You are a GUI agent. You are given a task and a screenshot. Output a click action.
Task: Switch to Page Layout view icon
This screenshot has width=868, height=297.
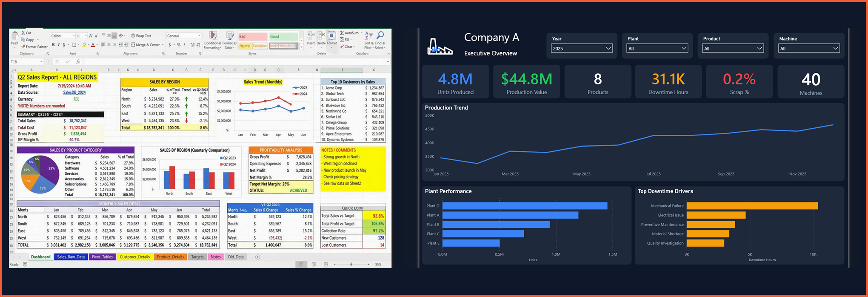(x=314, y=264)
